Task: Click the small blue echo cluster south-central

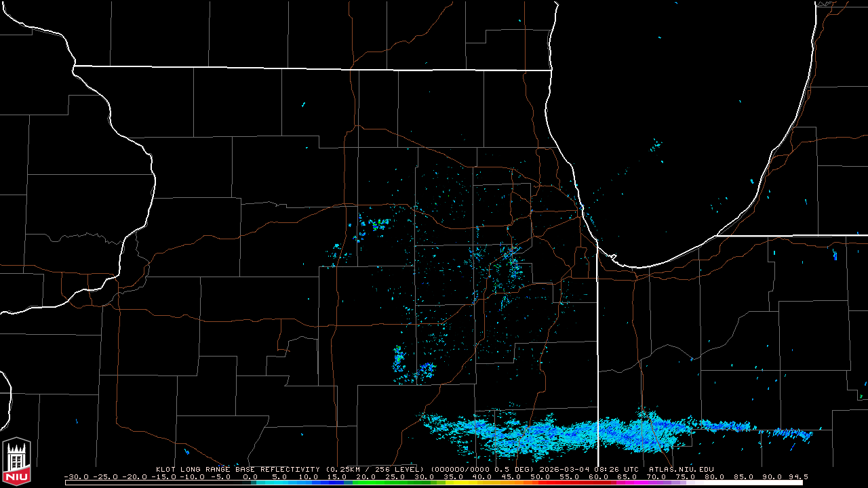Action: click(426, 369)
